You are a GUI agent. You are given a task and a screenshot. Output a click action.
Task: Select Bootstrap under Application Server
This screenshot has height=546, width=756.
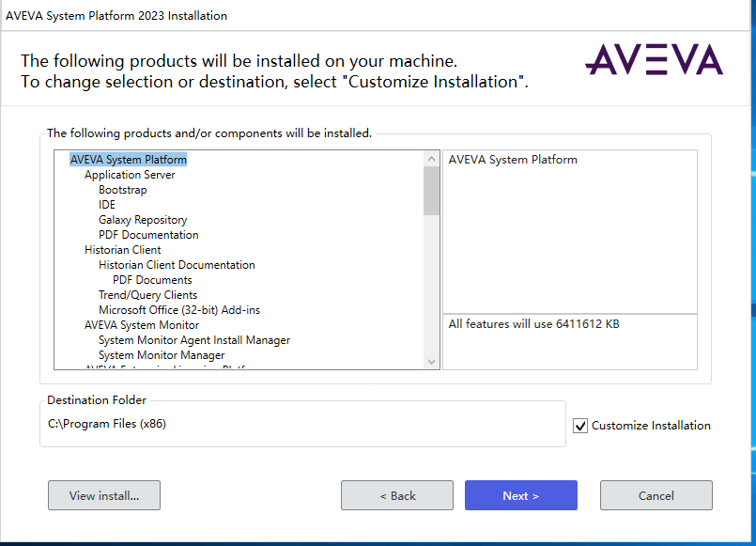(x=121, y=189)
